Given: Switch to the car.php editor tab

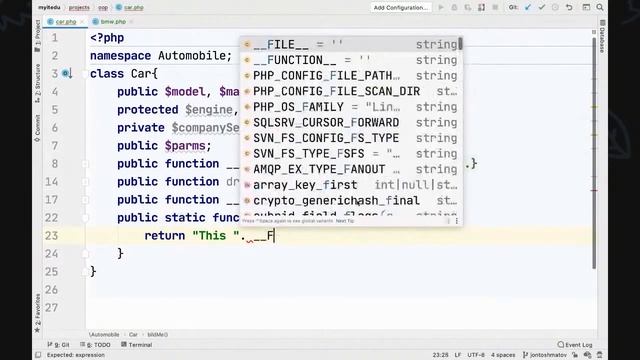Looking at the screenshot, I should point(66,22).
